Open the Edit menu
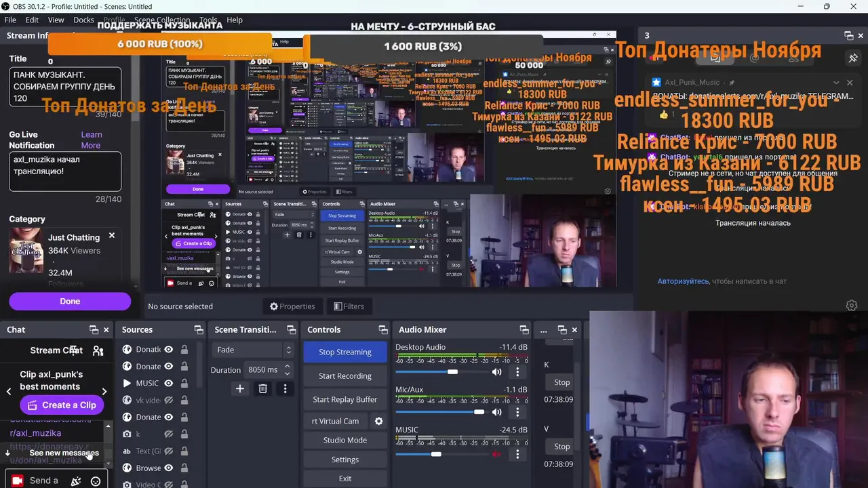 tap(32, 20)
